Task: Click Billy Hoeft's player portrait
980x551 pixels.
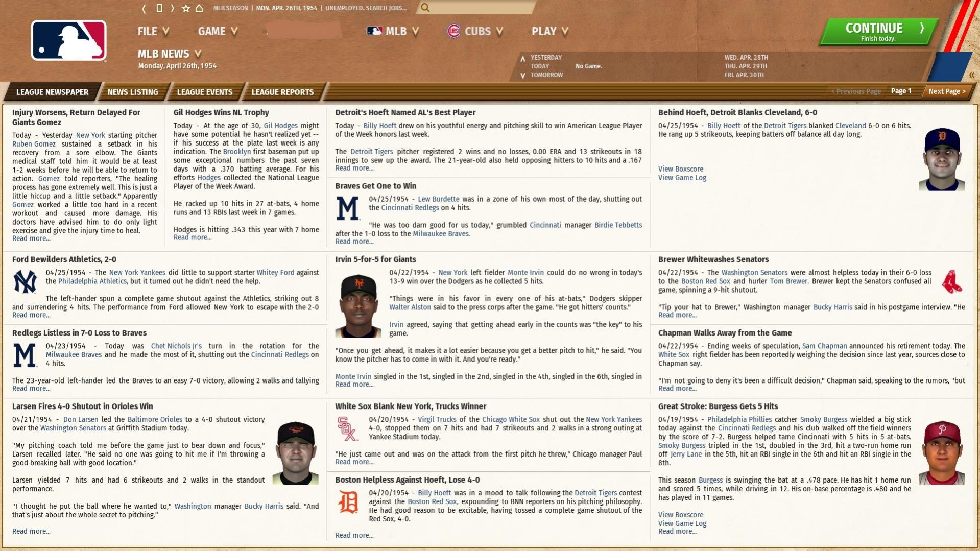Action: tap(941, 159)
